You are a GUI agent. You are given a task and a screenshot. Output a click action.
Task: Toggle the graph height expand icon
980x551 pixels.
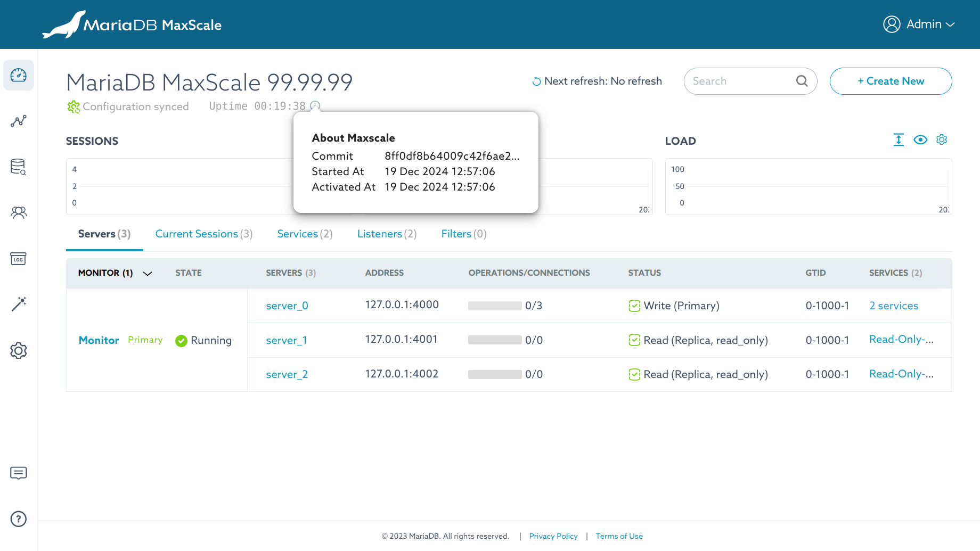(x=899, y=139)
